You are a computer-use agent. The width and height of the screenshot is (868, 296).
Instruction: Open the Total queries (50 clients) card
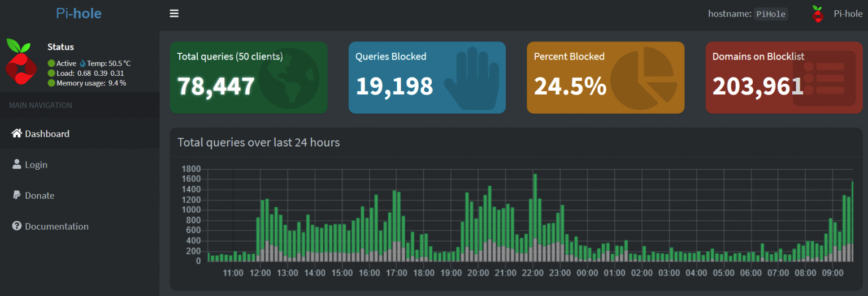[249, 78]
